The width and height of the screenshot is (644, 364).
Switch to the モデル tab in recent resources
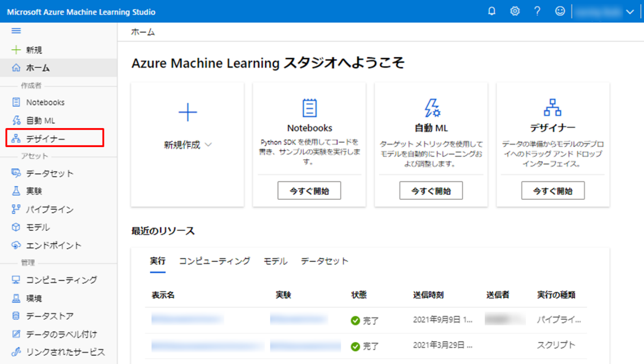tap(275, 261)
